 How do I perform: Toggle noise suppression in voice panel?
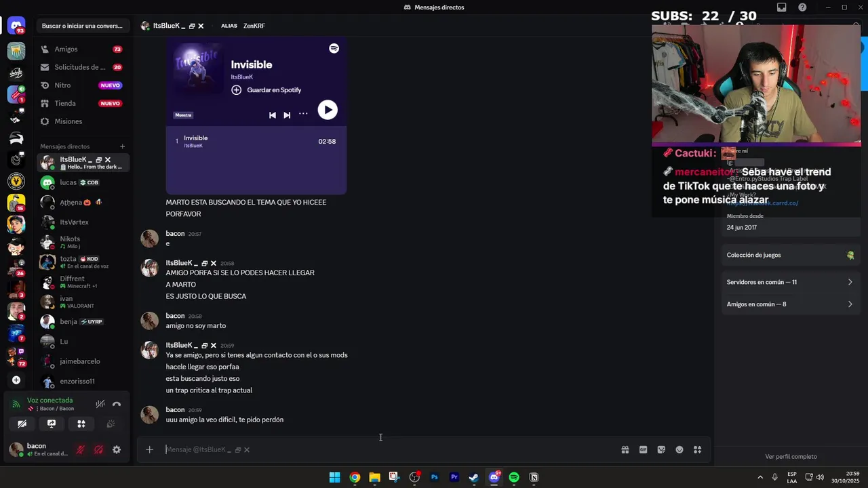click(x=100, y=404)
